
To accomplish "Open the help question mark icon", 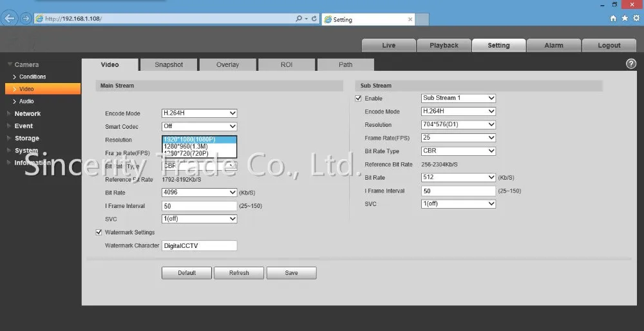I will 630,64.
